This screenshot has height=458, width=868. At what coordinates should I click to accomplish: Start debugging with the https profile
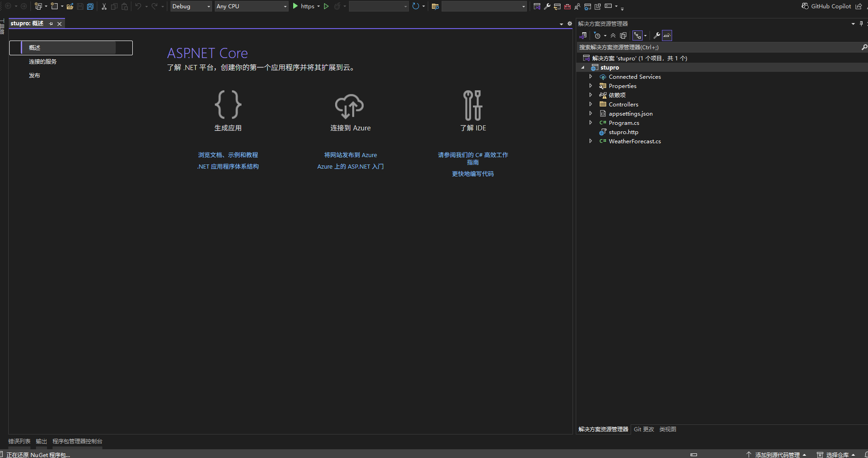(295, 6)
